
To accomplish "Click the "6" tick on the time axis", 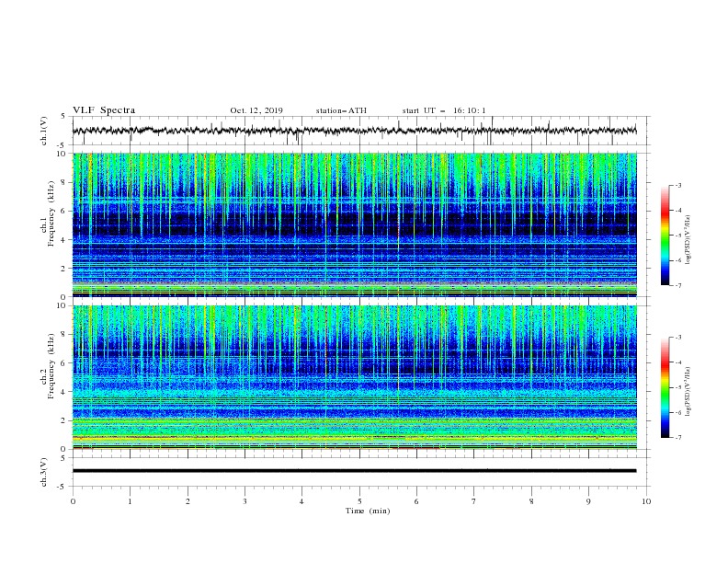I will [x=416, y=501].
